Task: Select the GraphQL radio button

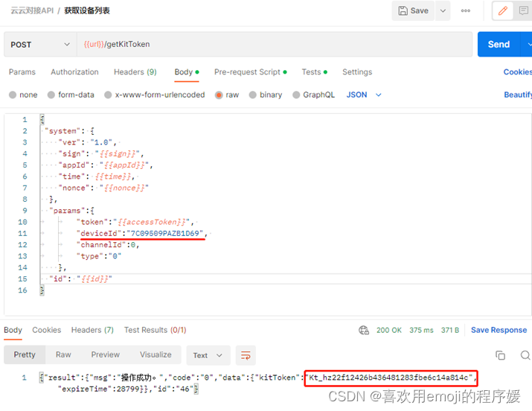Action: [x=296, y=95]
